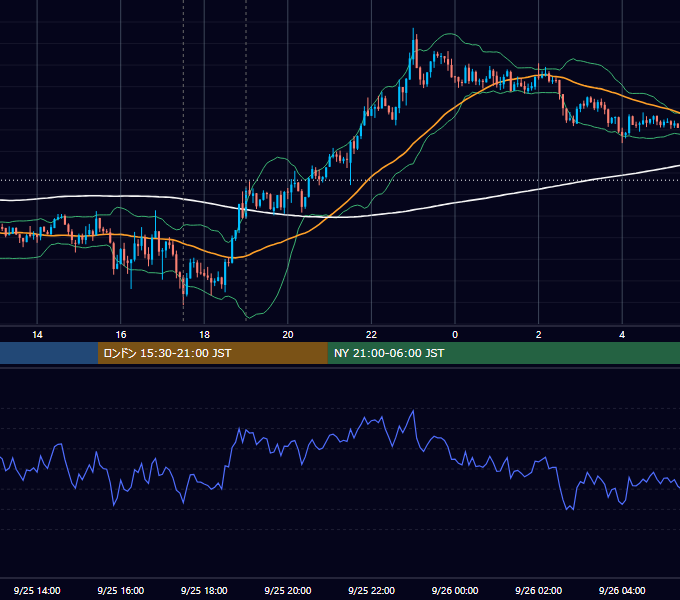Click hour label 4 on price chart axis
Image resolution: width=680 pixels, height=600 pixels.
pos(622,335)
